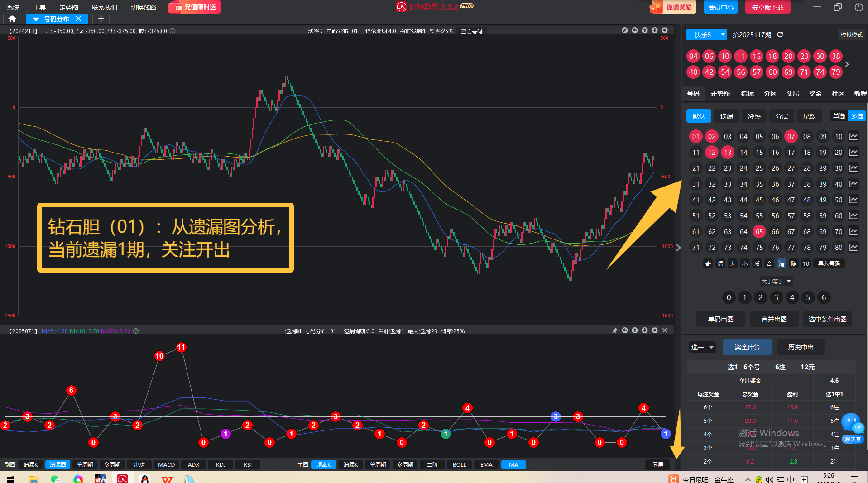868x483 pixels.
Task: Click the 单码出图 button
Action: [x=721, y=319]
